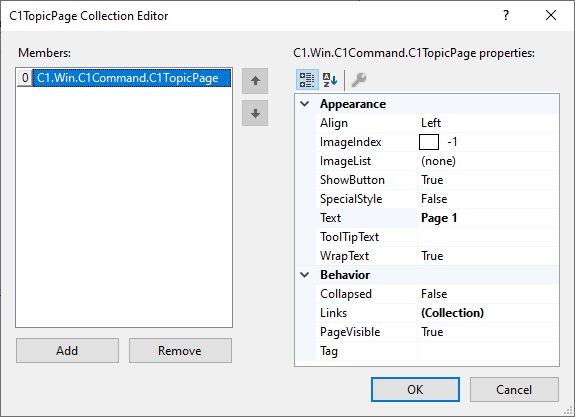575x417 pixels.
Task: Click the empty ToolTipText value field
Action: (x=488, y=237)
